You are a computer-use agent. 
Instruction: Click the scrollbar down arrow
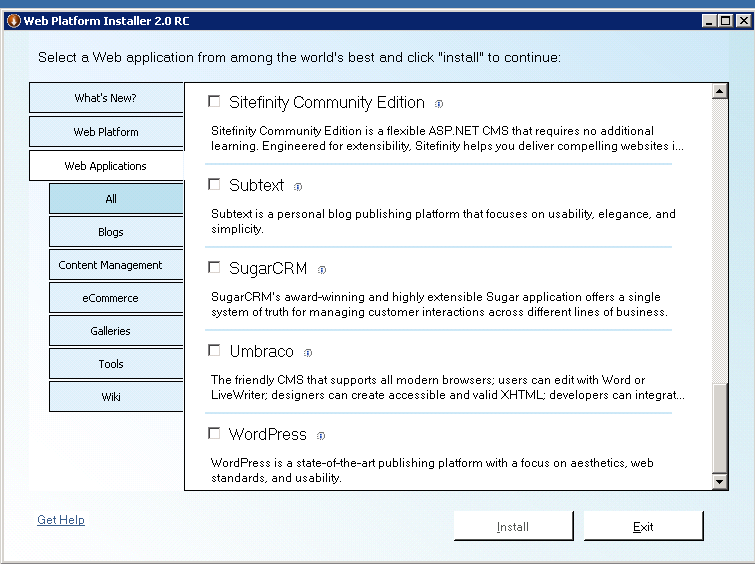[719, 481]
